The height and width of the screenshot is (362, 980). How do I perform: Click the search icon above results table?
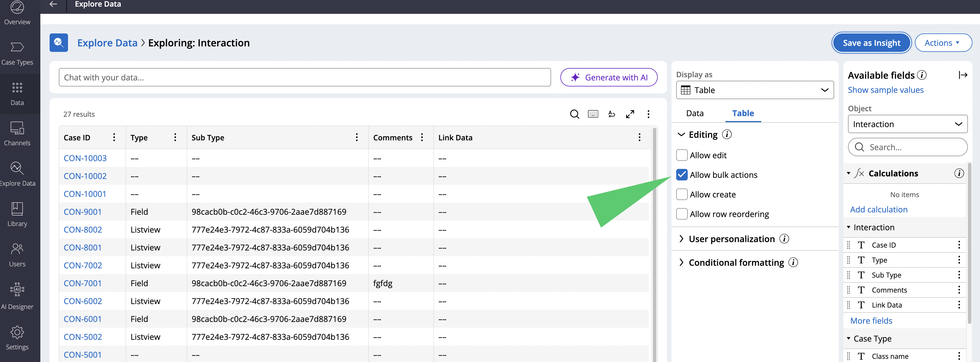tap(574, 114)
